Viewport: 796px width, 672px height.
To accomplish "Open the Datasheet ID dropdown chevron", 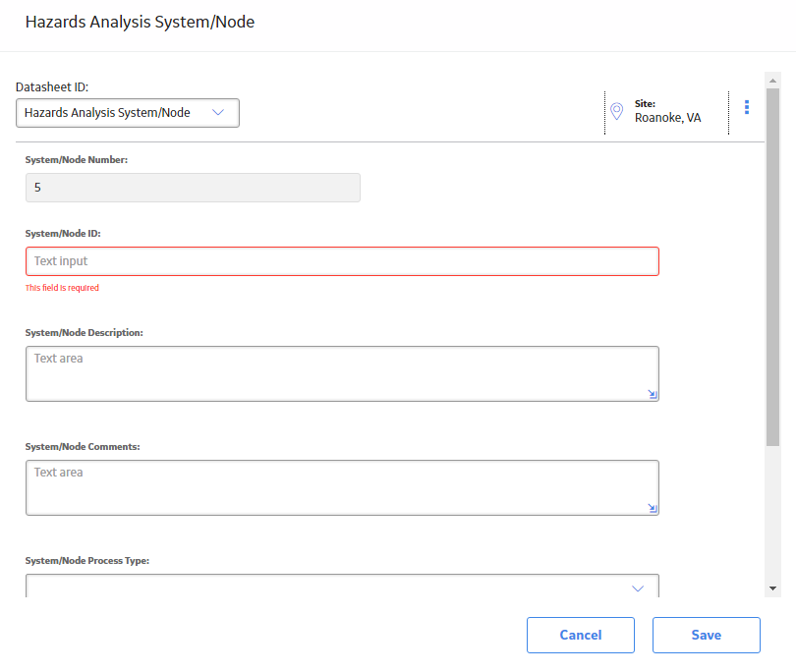I will tap(218, 112).
